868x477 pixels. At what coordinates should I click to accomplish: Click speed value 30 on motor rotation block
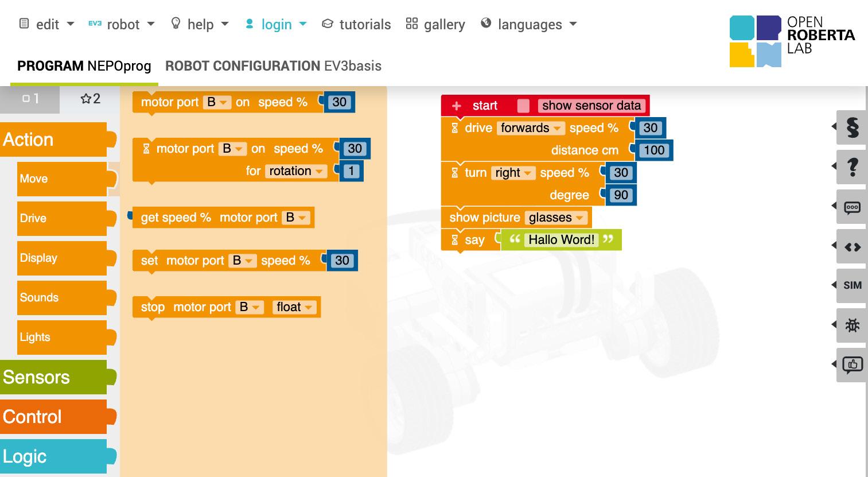(x=355, y=149)
